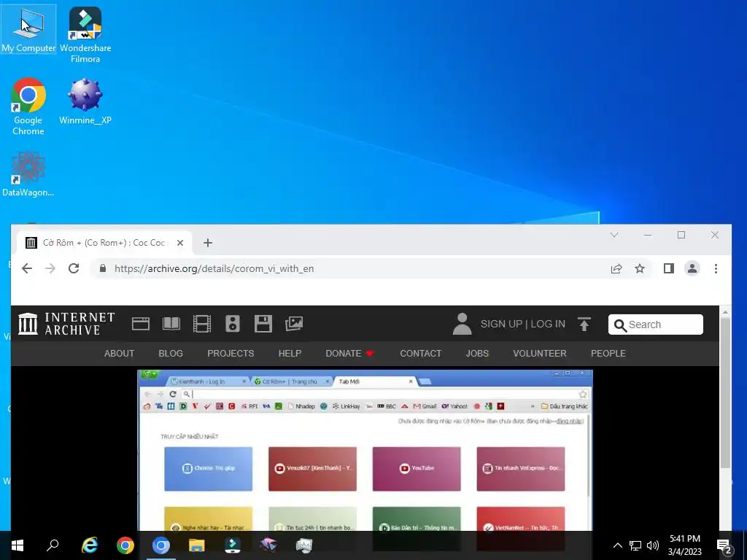
Task: Click LOG IN link
Action: [x=548, y=324]
